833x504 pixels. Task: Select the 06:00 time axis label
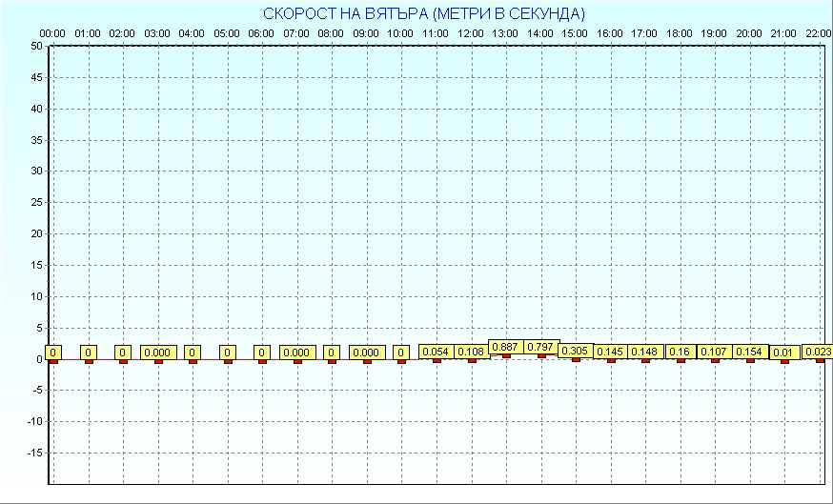[261, 33]
